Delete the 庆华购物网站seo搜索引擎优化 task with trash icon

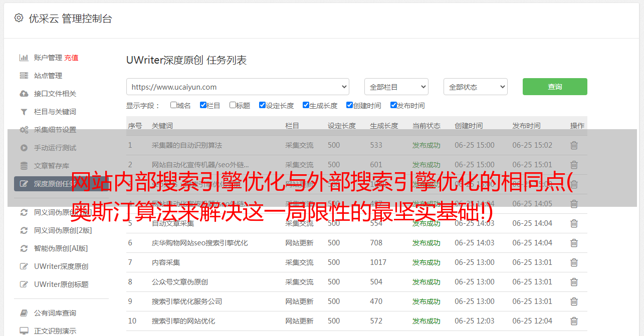[x=574, y=243]
